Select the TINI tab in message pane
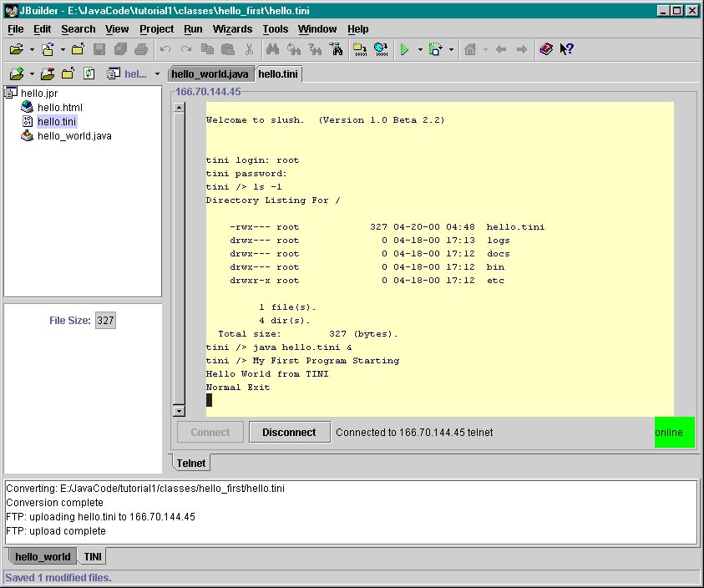Image resolution: width=704 pixels, height=588 pixels. pyautogui.click(x=93, y=556)
